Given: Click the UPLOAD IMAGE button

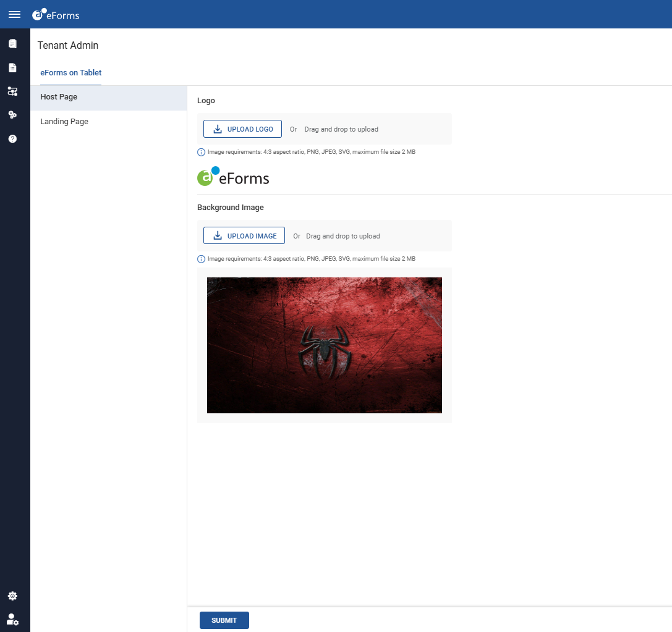Looking at the screenshot, I should click(x=244, y=235).
